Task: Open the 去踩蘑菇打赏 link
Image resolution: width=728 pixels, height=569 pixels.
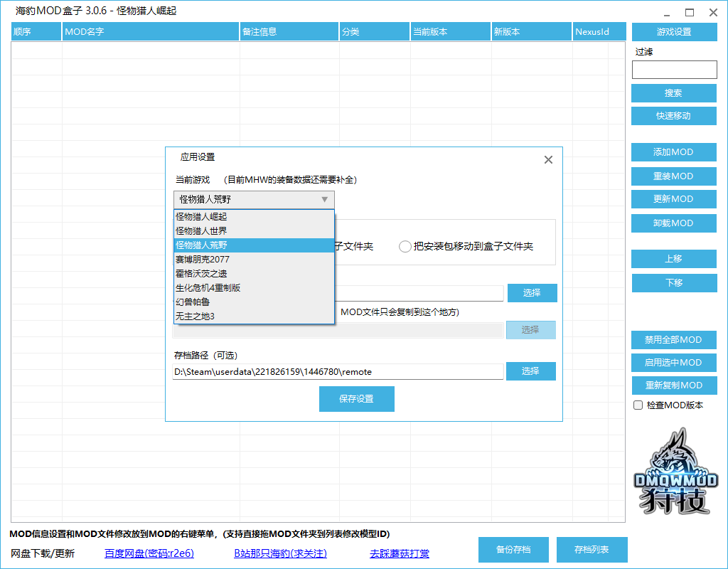Action: pos(400,553)
